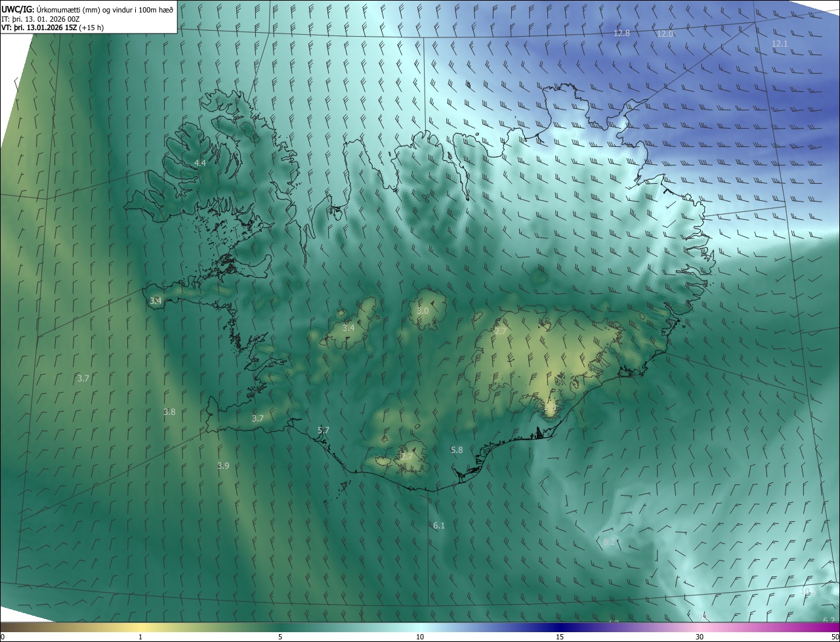Click the 3.4 value at Snæfellsnes tip
Screen dimensions: 840x642
point(156,301)
